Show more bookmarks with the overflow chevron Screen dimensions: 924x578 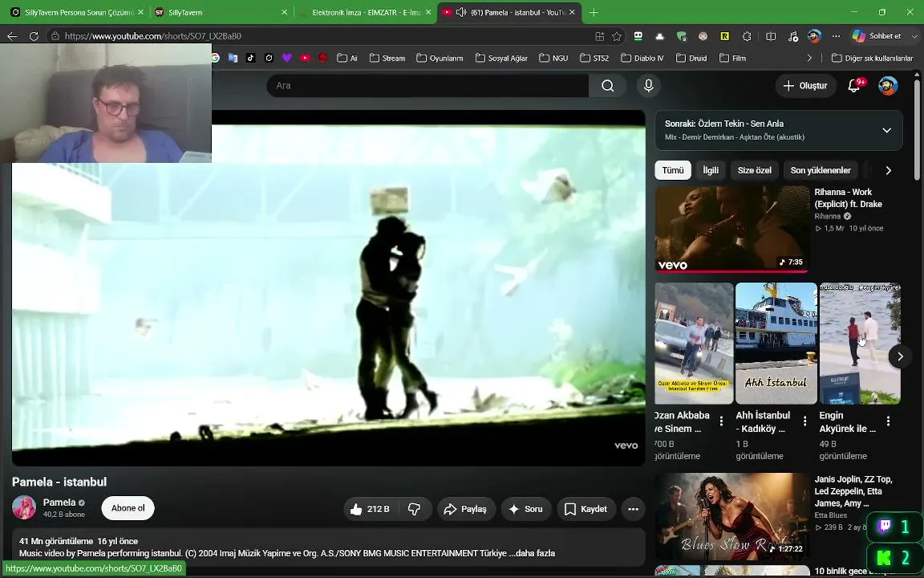(809, 58)
